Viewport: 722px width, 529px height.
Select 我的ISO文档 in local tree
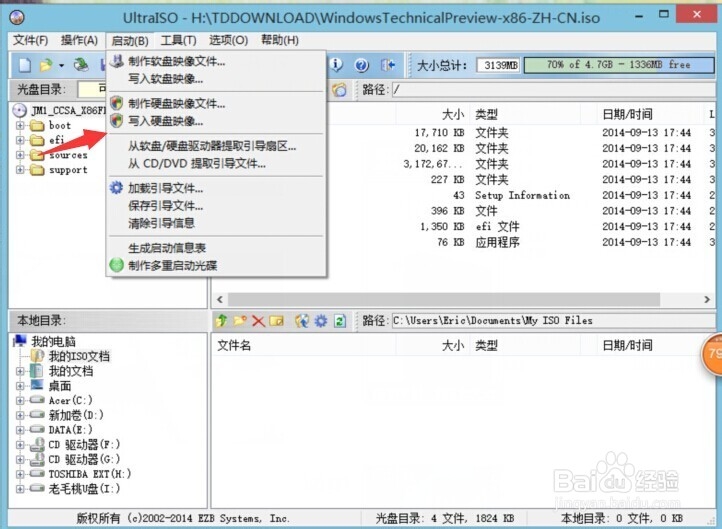(79, 356)
